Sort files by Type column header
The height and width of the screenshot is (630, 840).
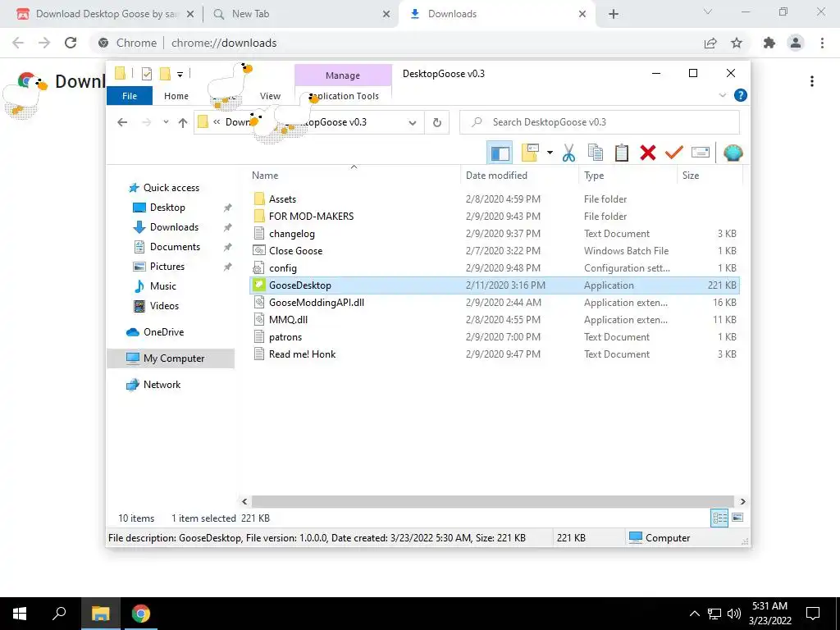click(628, 176)
